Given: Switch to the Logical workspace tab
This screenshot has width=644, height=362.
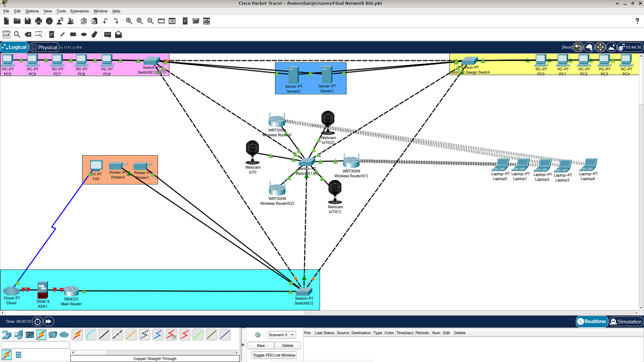Looking at the screenshot, I should click(14, 47).
